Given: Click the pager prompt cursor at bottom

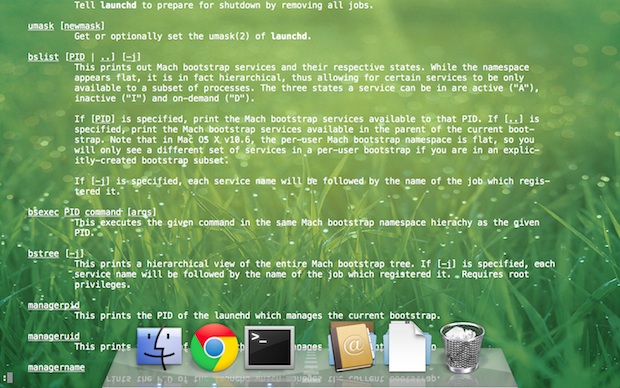Looking at the screenshot, I should [x=10, y=378].
